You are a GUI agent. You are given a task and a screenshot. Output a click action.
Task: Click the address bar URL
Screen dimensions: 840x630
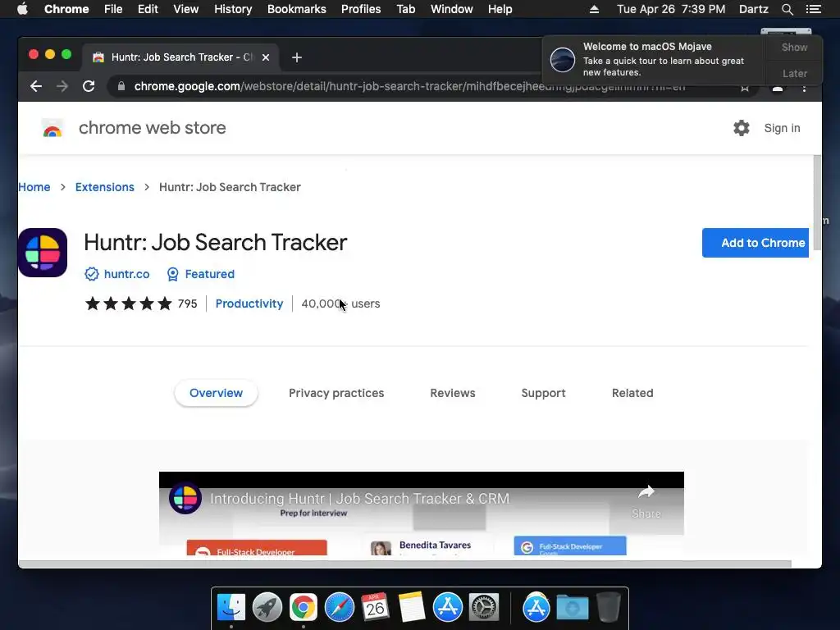(409, 86)
